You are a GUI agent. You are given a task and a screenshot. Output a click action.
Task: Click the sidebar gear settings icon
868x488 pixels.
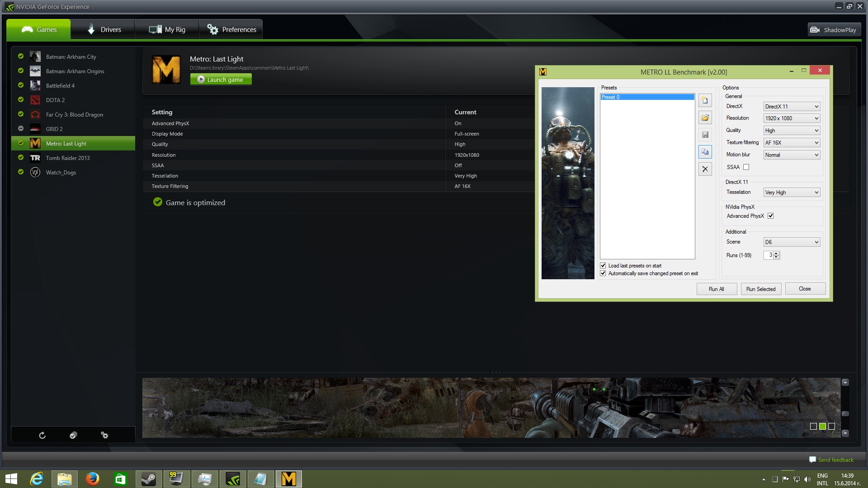pyautogui.click(x=104, y=435)
